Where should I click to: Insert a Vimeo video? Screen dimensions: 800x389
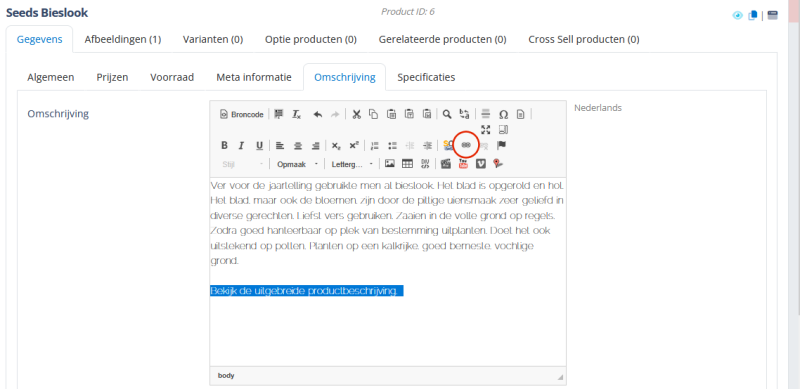[x=481, y=164]
